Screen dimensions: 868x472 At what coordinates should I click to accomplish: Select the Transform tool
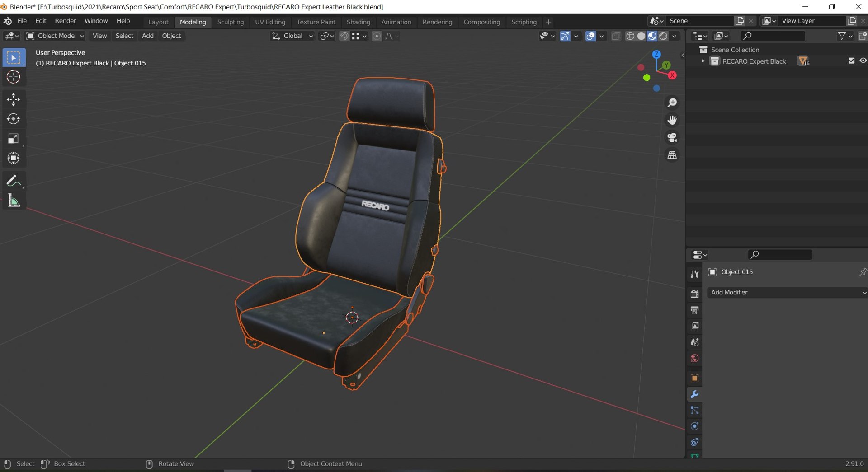(14, 158)
